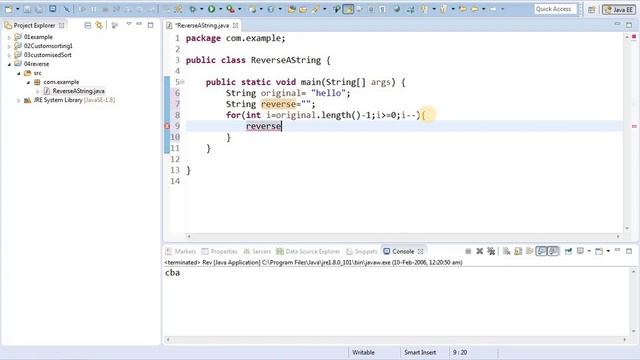Open the Markers tab

181,251
